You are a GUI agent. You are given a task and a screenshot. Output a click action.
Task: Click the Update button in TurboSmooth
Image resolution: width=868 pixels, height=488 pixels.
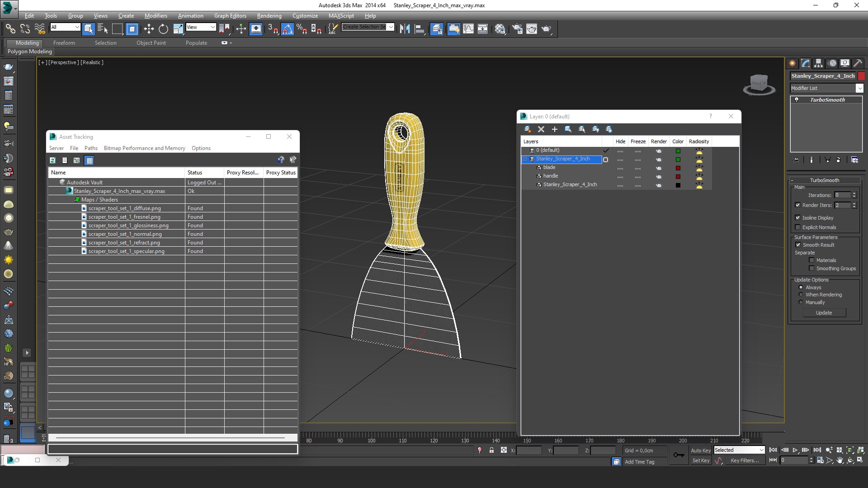click(x=824, y=313)
